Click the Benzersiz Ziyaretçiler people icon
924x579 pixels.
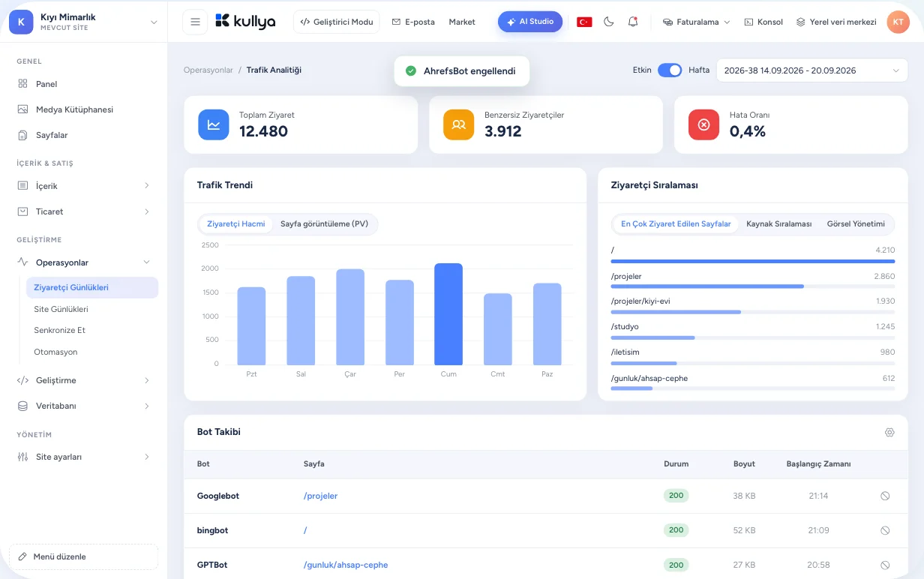(x=459, y=124)
